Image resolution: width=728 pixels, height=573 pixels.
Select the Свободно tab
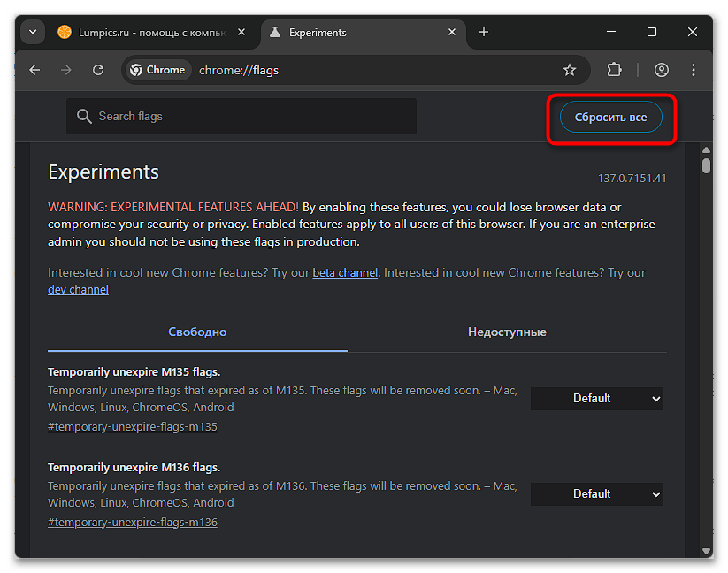tap(197, 332)
